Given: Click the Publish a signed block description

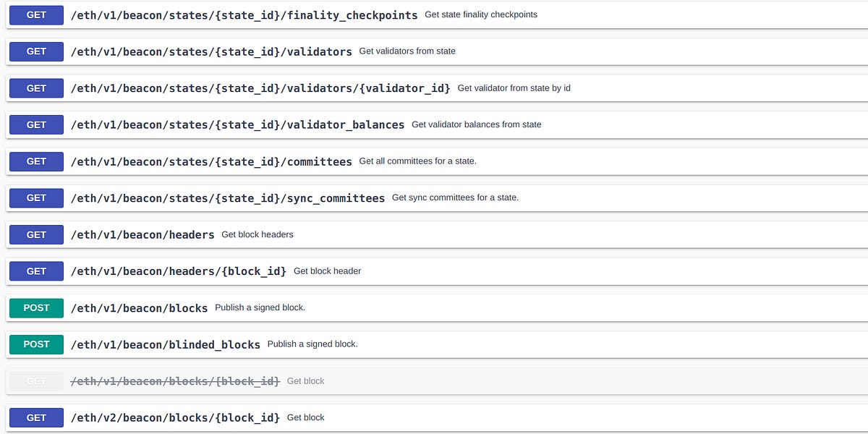Looking at the screenshot, I should point(258,307).
